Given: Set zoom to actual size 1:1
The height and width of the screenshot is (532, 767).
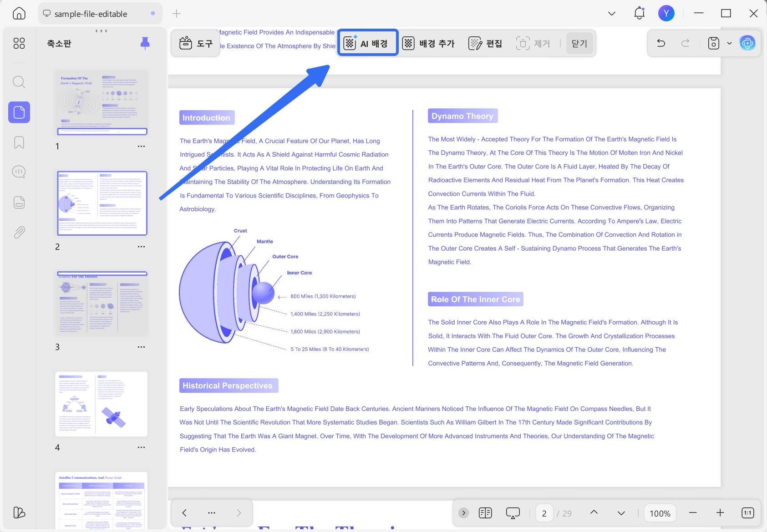Looking at the screenshot, I should point(747,513).
